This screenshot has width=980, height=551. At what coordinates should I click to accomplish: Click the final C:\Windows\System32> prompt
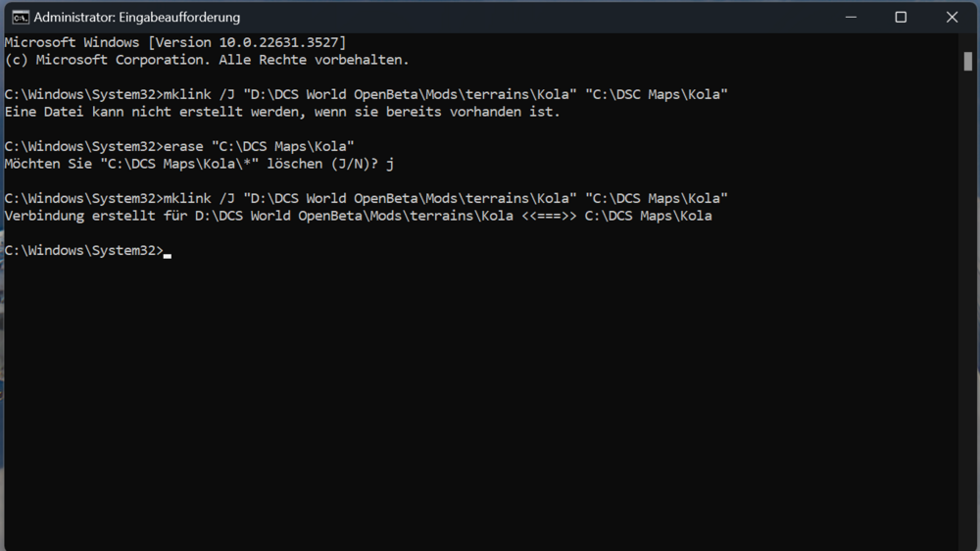pyautogui.click(x=83, y=251)
